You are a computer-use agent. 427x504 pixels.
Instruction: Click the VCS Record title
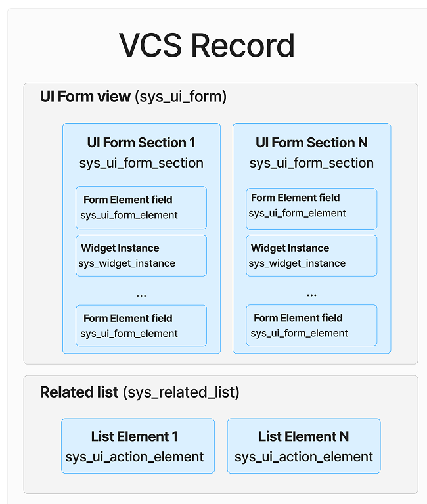[x=207, y=46]
